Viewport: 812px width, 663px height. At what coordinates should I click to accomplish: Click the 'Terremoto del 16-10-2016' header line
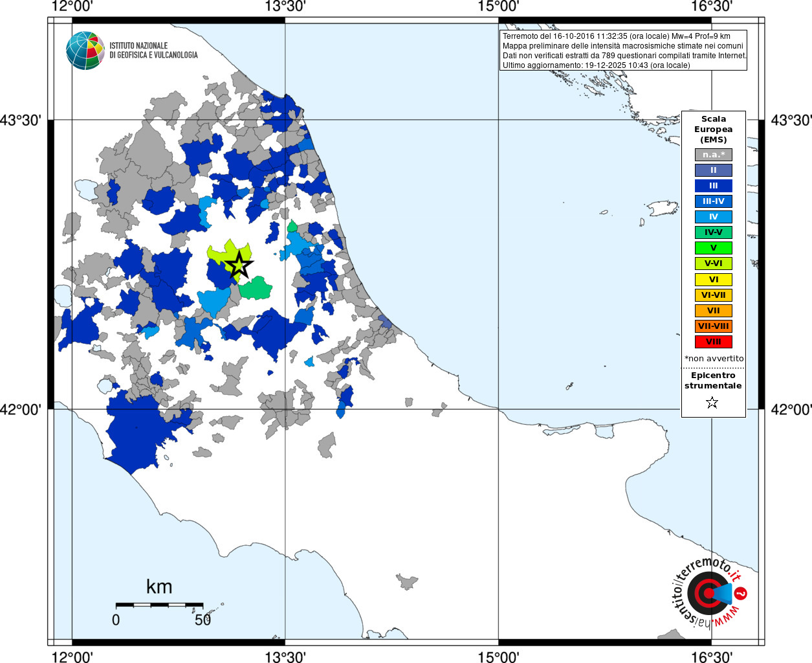click(616, 36)
